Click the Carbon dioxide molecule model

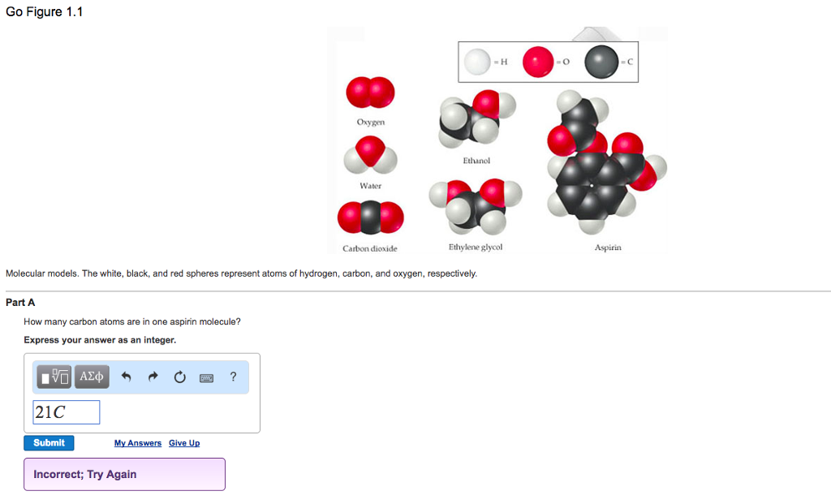370,216
